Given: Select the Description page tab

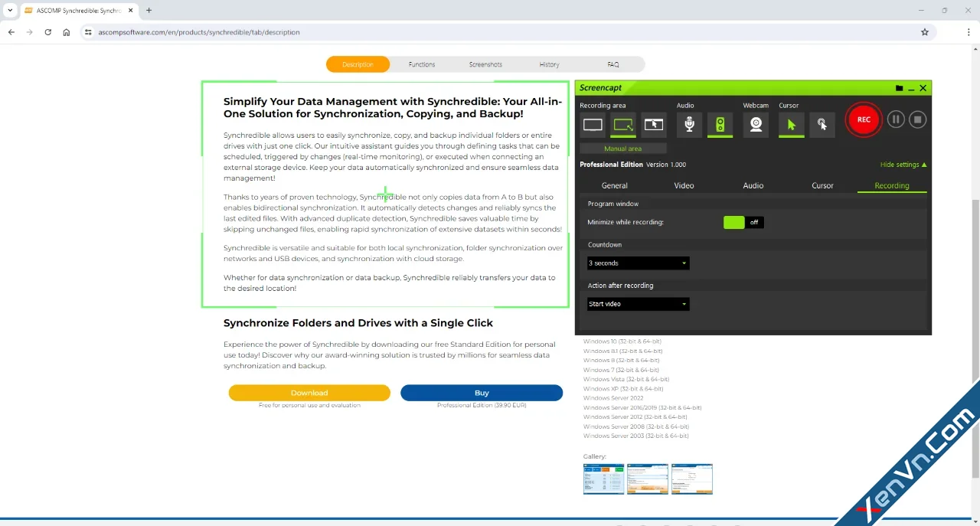Looking at the screenshot, I should [358, 64].
